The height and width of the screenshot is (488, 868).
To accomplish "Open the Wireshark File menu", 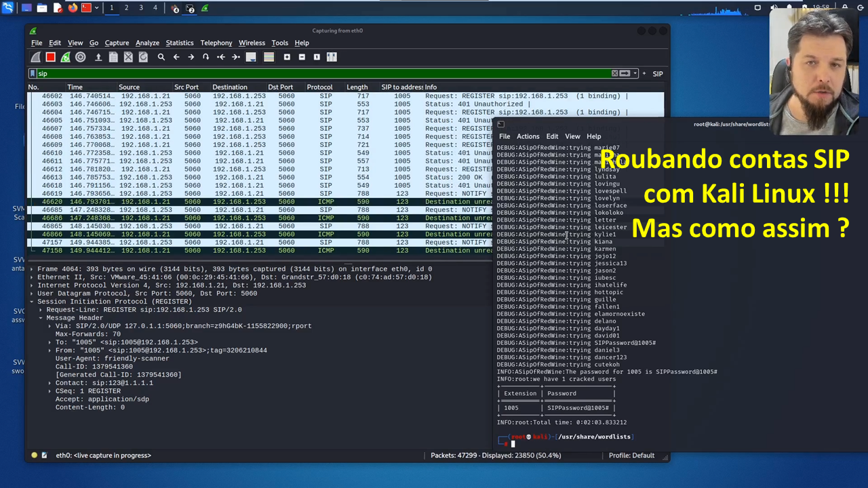I will tap(37, 43).
